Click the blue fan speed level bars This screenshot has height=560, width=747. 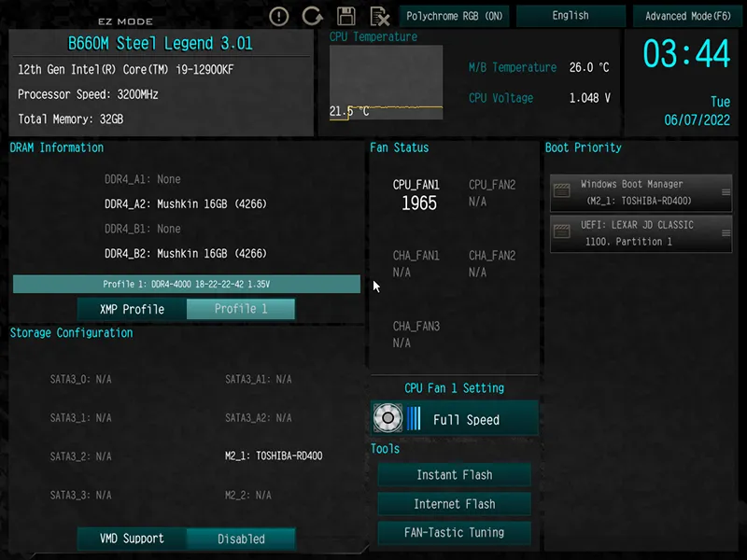413,419
